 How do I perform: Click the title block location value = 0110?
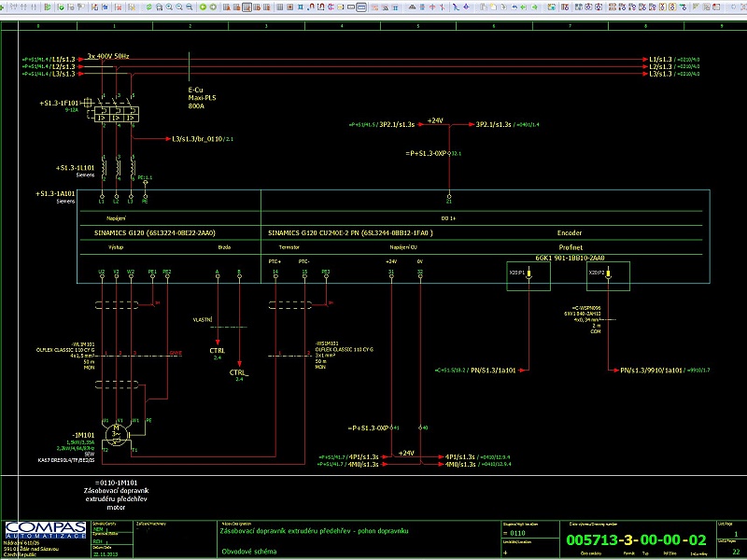tap(514, 533)
